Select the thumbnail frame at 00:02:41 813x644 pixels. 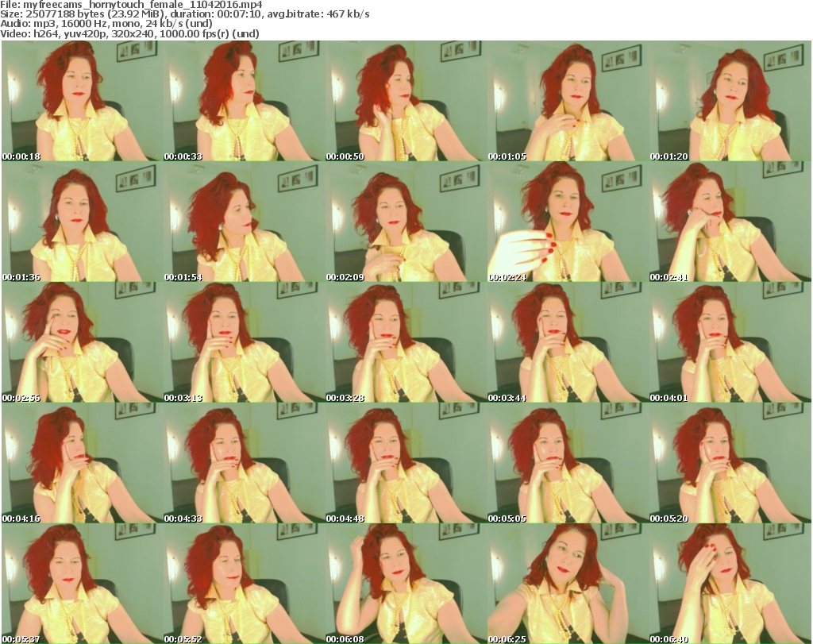(x=730, y=222)
